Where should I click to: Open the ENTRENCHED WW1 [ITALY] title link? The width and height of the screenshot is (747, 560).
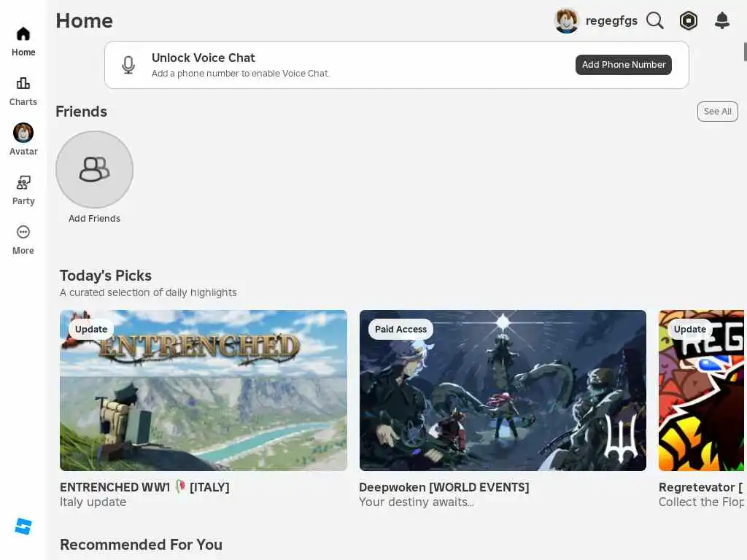coord(144,487)
